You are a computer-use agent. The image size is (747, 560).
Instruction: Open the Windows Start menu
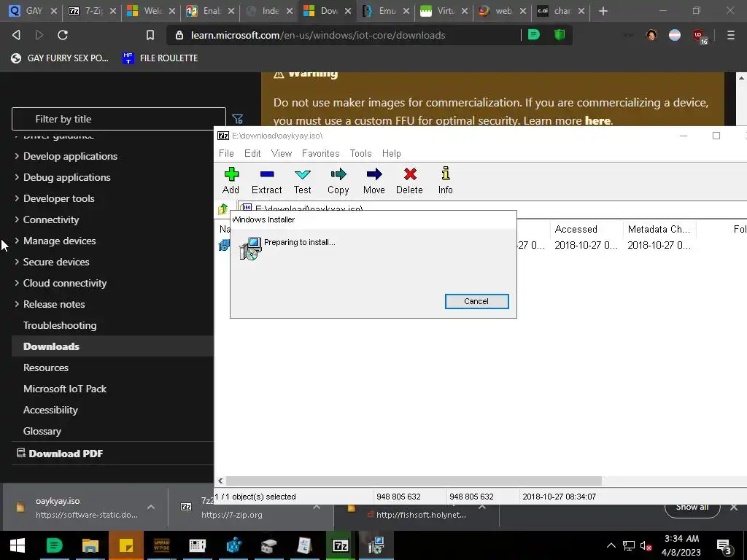tap(18, 545)
